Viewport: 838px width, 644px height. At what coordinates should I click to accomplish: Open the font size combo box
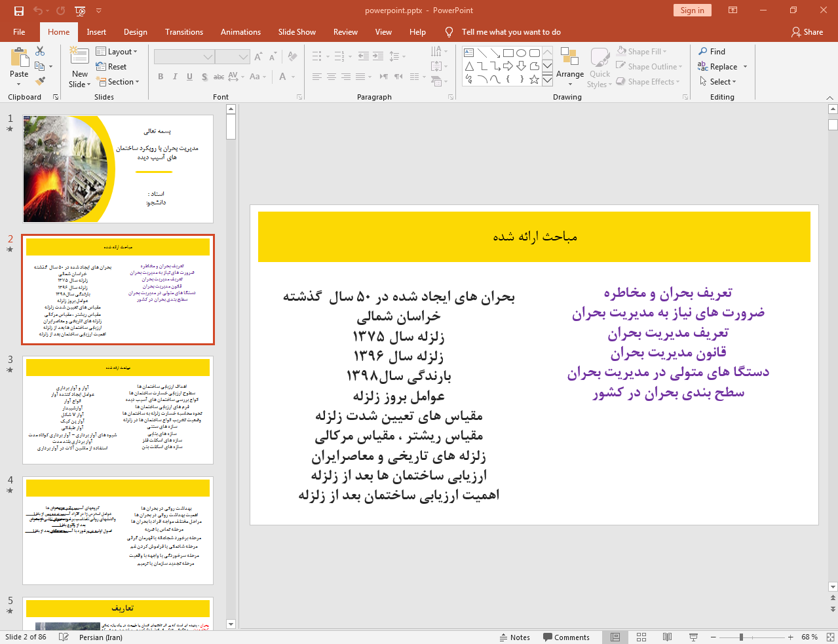(232, 57)
